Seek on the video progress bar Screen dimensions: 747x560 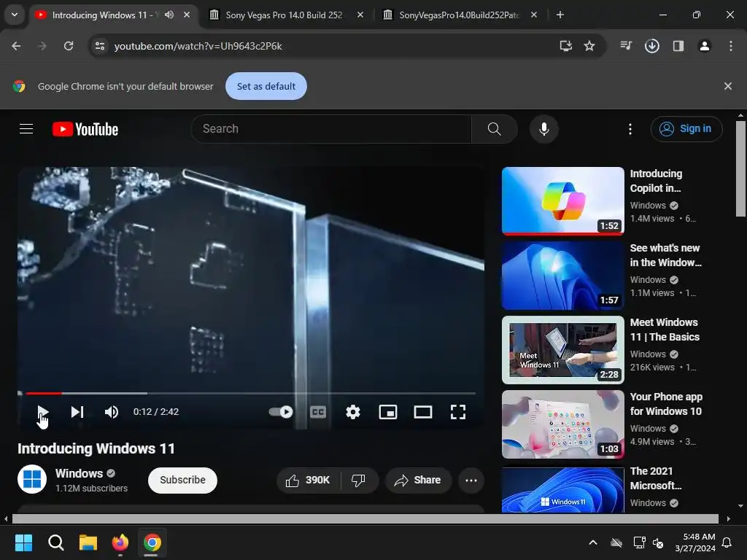[250, 393]
